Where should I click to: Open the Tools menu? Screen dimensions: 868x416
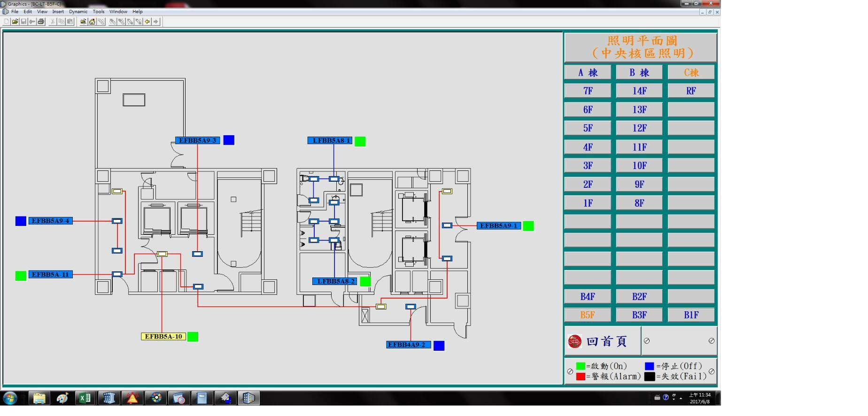pos(99,12)
